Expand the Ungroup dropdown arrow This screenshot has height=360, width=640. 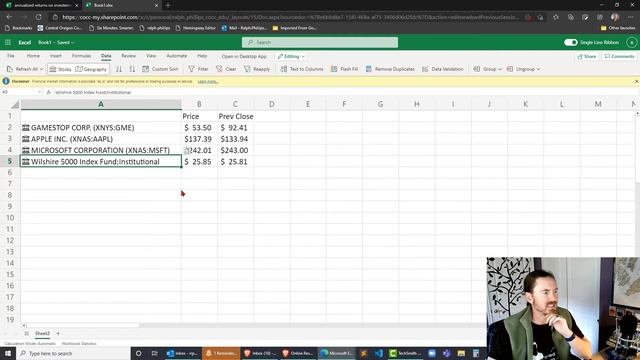(x=538, y=69)
